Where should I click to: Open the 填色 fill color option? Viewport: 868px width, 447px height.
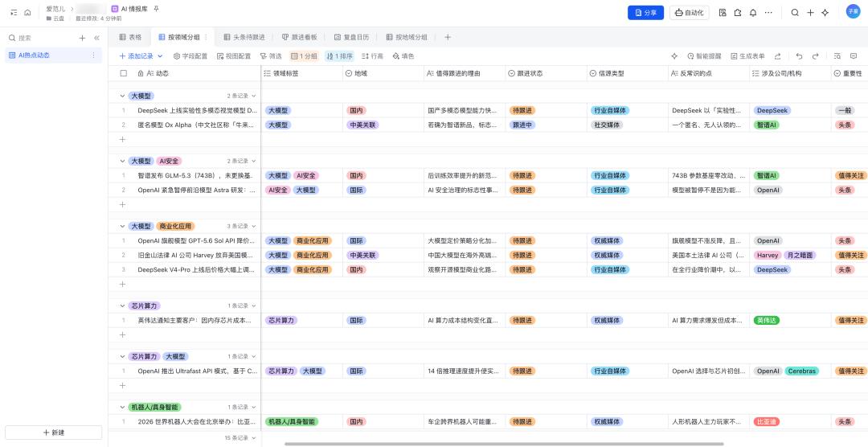tap(403, 56)
